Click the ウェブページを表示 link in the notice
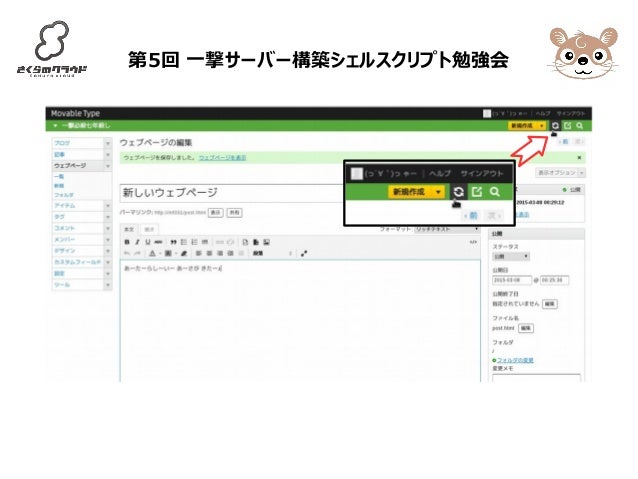Image resolution: width=638 pixels, height=479 pixels. 222,157
